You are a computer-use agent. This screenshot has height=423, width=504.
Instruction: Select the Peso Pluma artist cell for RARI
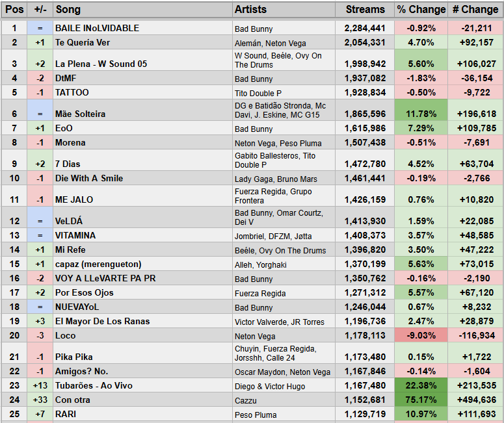(x=284, y=414)
